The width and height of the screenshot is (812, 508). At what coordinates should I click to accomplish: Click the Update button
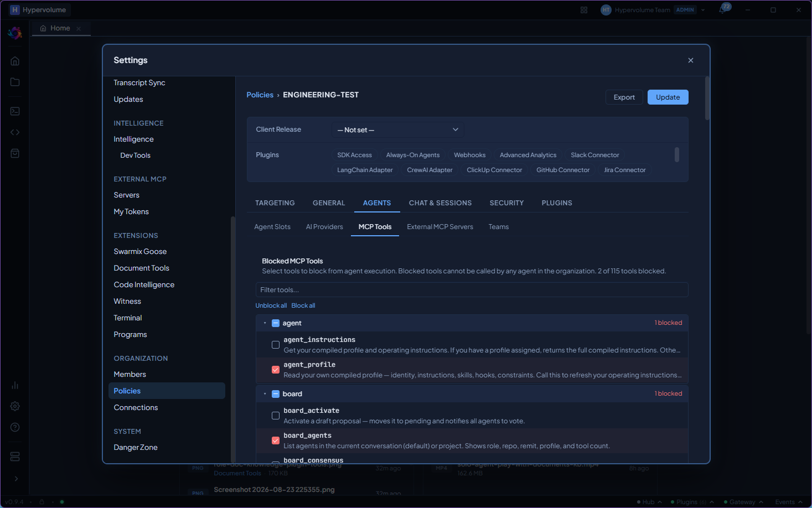[668, 97]
